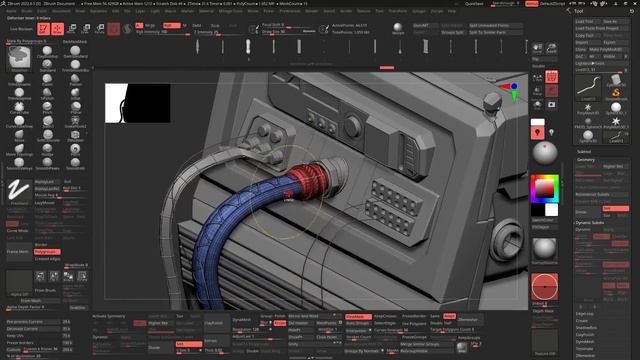Choose the Inflat brush

tap(75, 93)
